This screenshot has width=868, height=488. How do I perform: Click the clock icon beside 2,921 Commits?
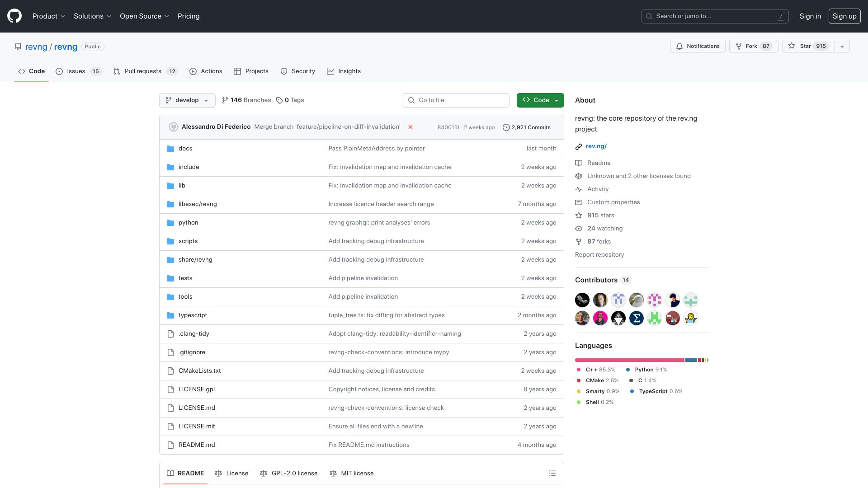click(506, 127)
